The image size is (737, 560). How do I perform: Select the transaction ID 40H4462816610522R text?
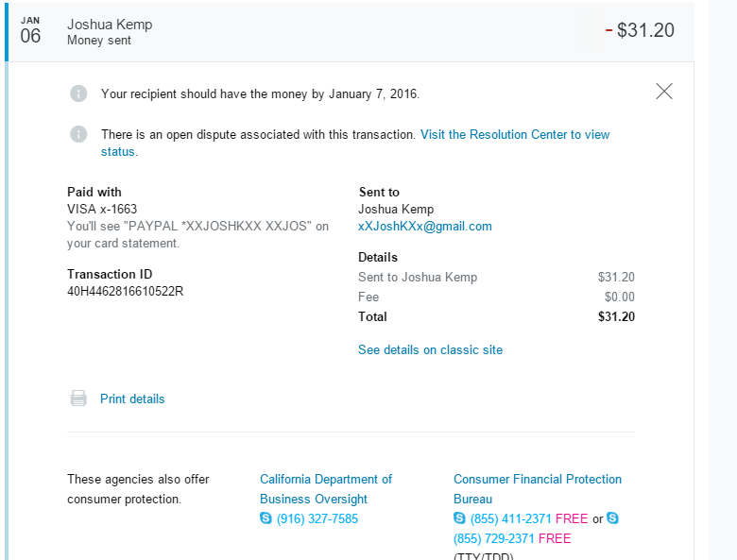[125, 291]
